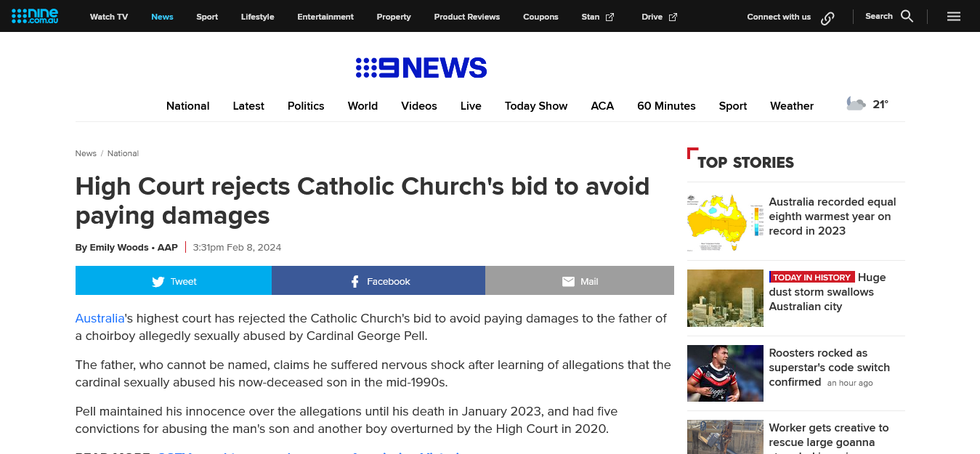Open the hamburger menu icon

point(954,16)
